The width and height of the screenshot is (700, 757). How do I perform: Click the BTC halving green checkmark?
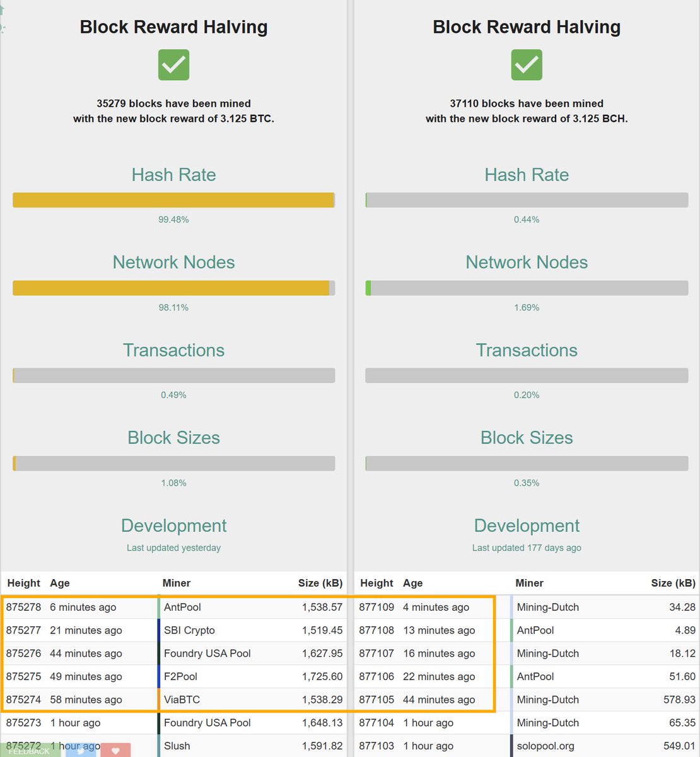pos(173,65)
